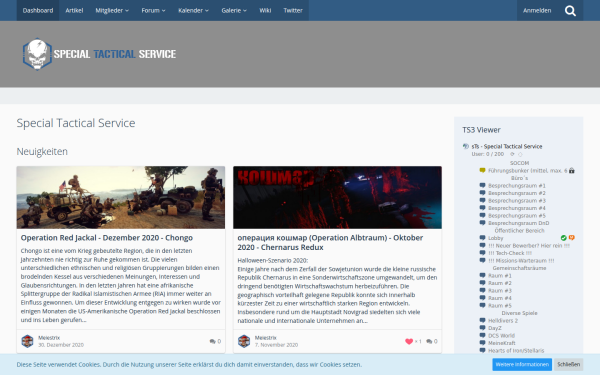
Task: Click the refresh icon beside User: 0 / 200
Action: click(x=512, y=154)
